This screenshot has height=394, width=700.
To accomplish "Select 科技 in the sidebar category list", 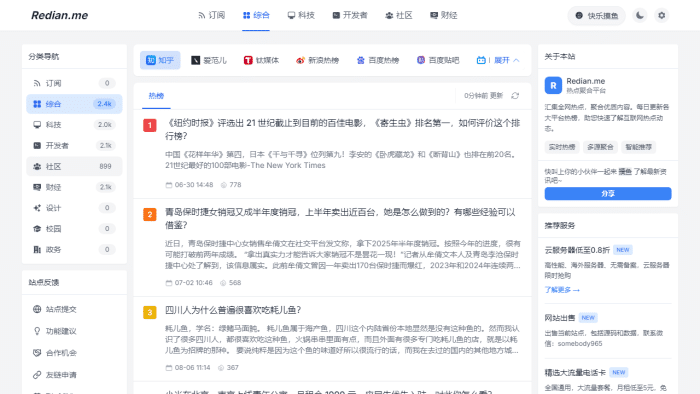I will (x=74, y=124).
